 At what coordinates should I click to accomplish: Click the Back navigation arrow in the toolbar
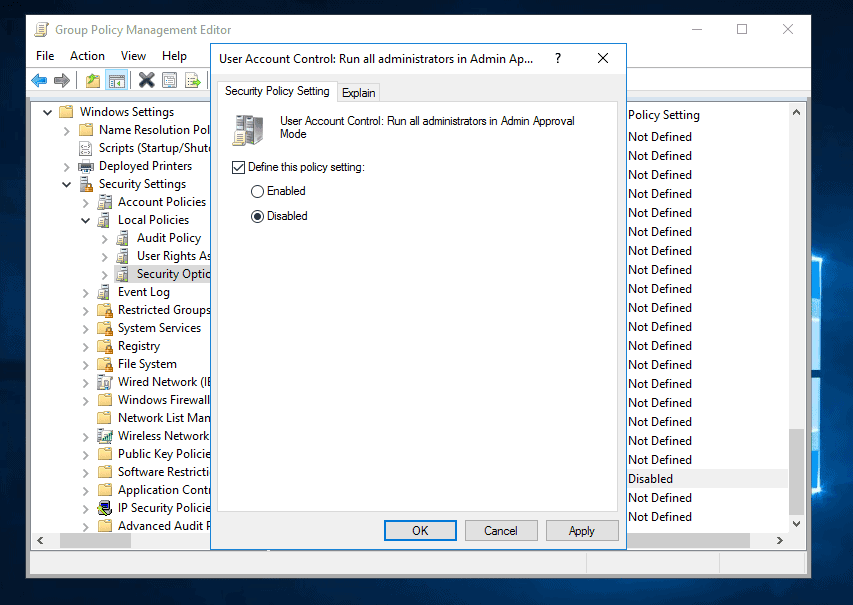[x=38, y=80]
